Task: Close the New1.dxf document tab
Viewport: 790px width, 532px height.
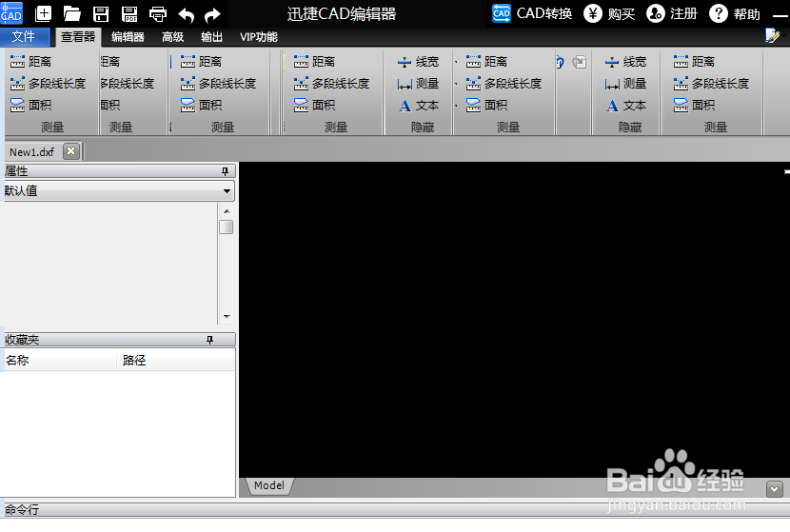Action: (71, 151)
